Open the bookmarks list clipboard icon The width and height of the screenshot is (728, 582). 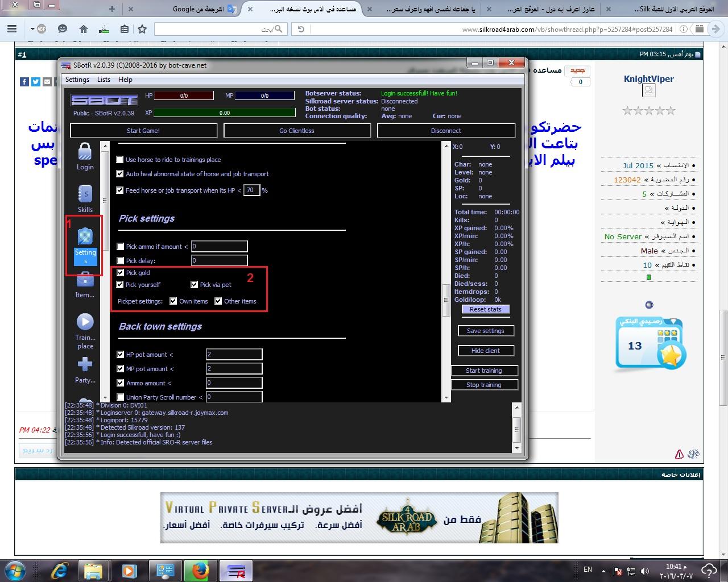(125, 29)
